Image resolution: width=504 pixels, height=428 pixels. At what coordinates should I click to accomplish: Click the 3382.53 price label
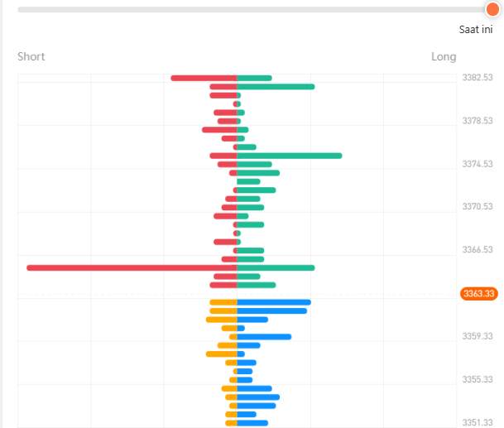click(x=478, y=78)
